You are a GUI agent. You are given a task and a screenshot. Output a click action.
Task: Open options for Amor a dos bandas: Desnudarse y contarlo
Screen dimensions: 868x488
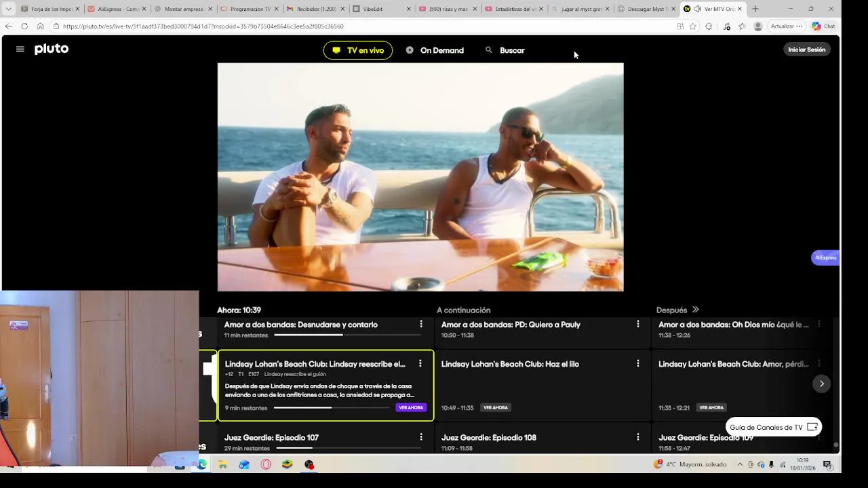421,325
